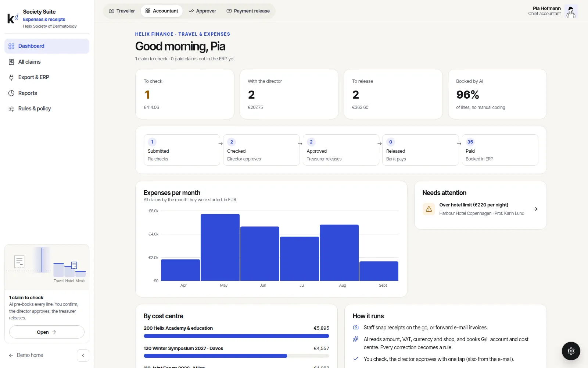Click the Demo home back arrow icon
Screen dimensions: 588x368
[11, 355]
